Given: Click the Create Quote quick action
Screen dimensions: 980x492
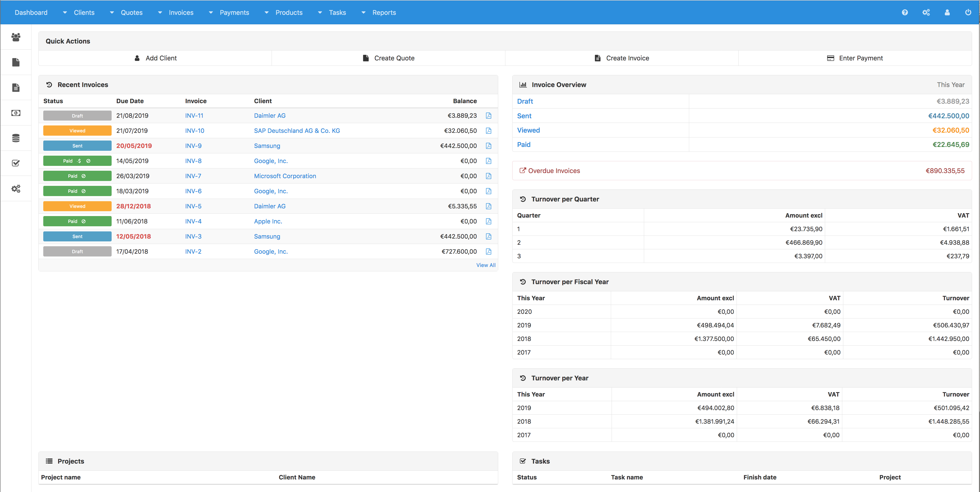Looking at the screenshot, I should click(x=388, y=58).
